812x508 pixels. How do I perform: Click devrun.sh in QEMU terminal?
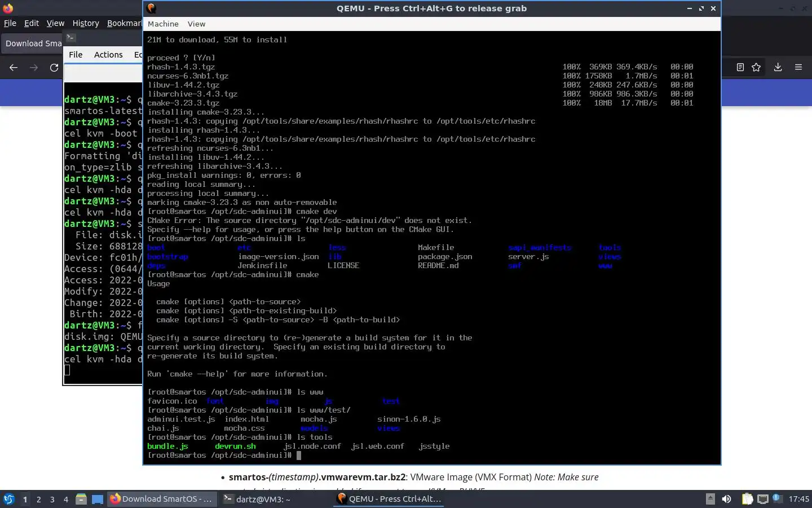pyautogui.click(x=235, y=446)
